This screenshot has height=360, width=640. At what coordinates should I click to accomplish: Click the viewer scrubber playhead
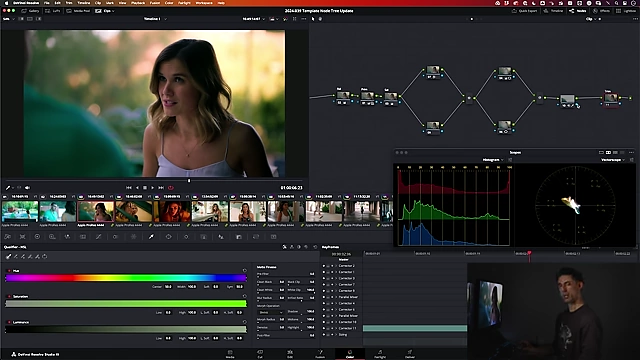[189, 180]
